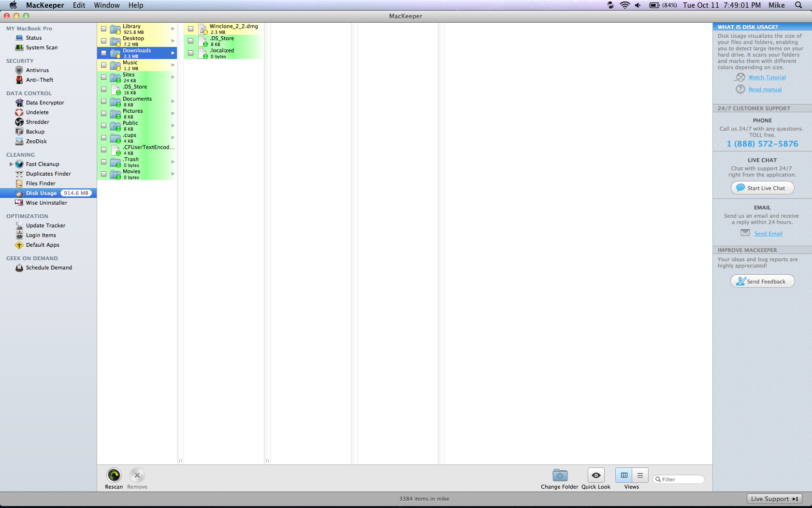Viewport: 812px width, 508px height.
Task: Open the Apple menu
Action: 13,5
